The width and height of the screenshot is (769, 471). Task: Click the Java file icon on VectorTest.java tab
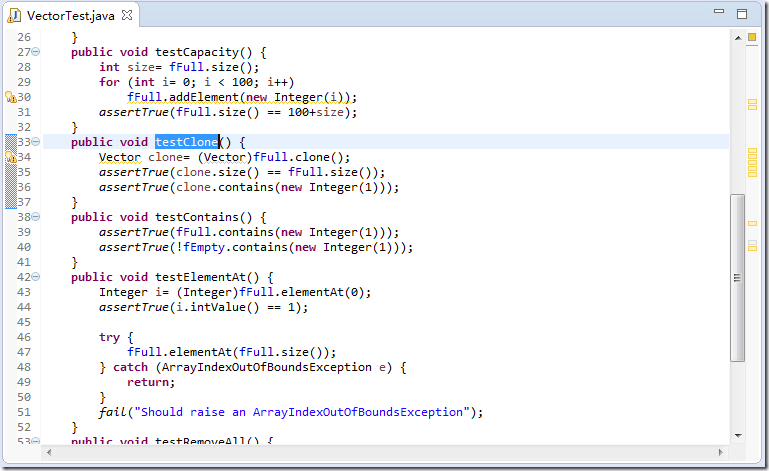(14, 15)
